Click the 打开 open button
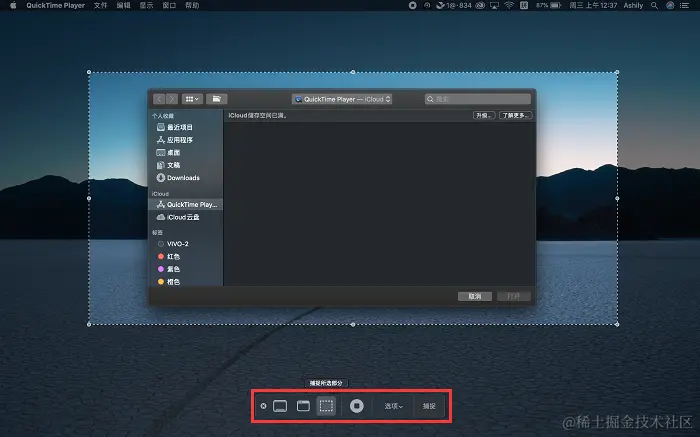Viewport: 700px width, 437px height. click(514, 296)
